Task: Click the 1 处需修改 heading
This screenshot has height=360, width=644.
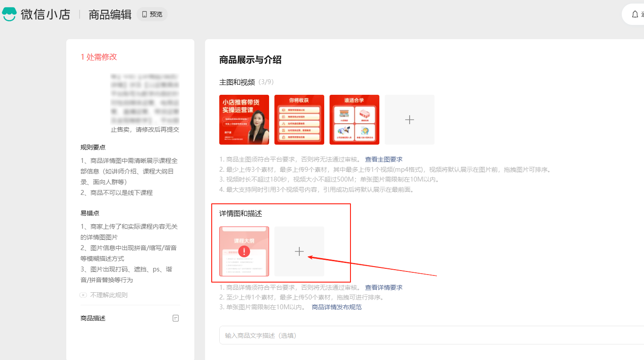Action: (99, 57)
